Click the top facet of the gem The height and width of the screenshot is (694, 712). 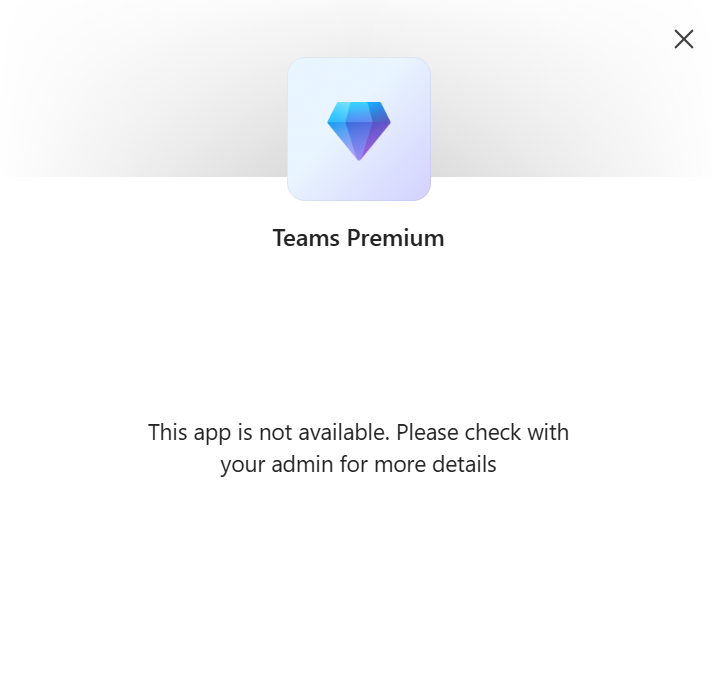(x=359, y=112)
